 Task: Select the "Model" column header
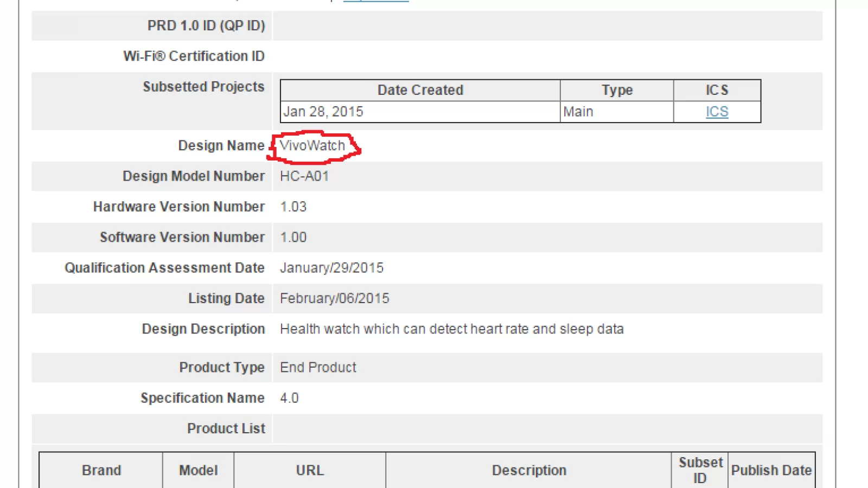coord(199,470)
